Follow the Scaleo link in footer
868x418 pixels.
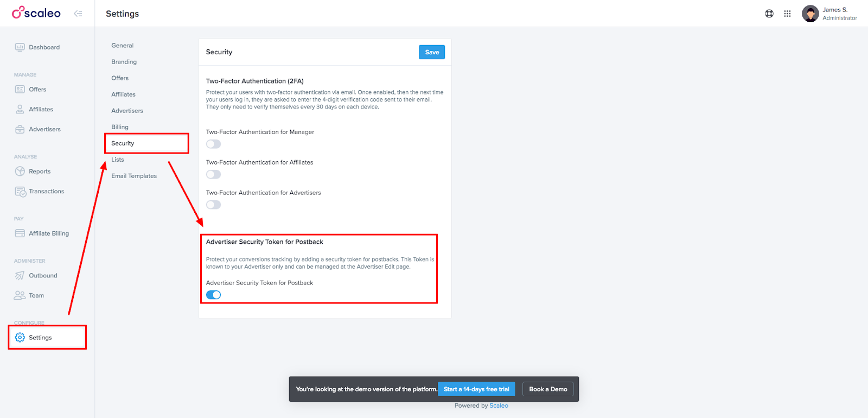pyautogui.click(x=499, y=406)
